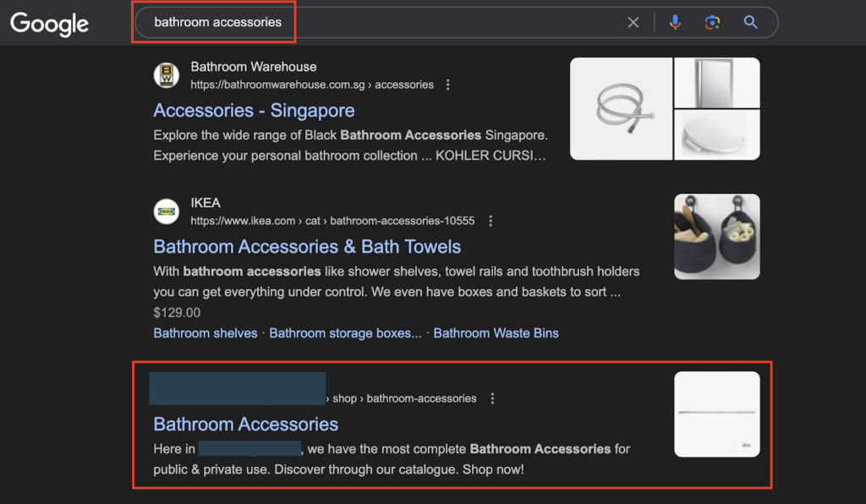The image size is (866, 504).
Task: Click the IKEA site name
Action: coord(206,203)
